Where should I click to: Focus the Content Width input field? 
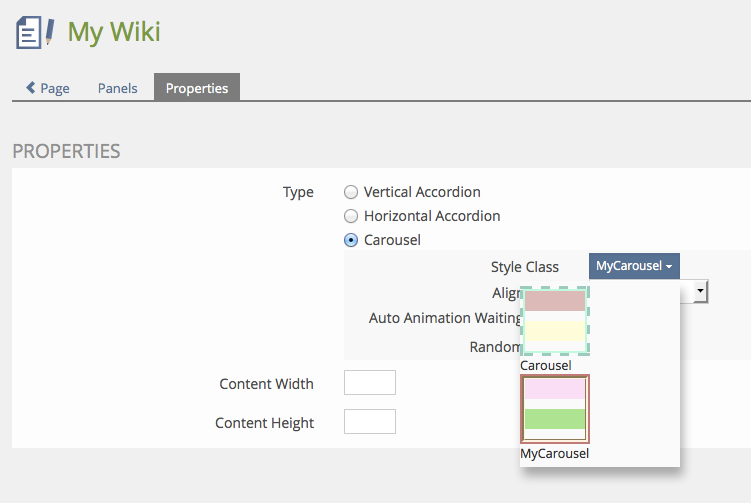pos(370,383)
